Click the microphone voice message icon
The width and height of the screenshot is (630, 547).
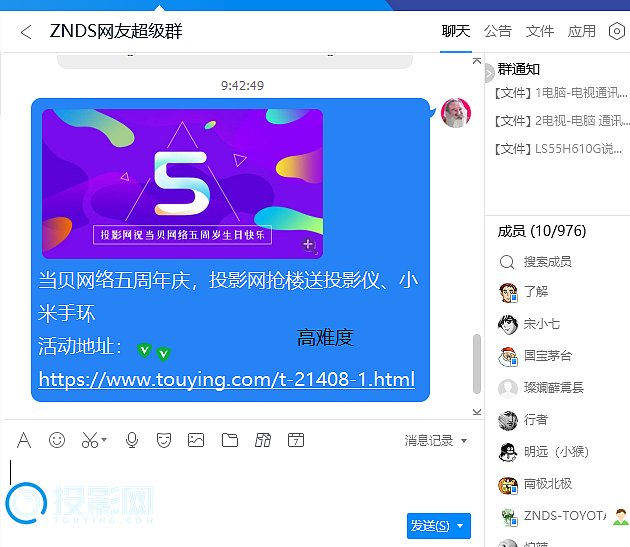(x=132, y=440)
